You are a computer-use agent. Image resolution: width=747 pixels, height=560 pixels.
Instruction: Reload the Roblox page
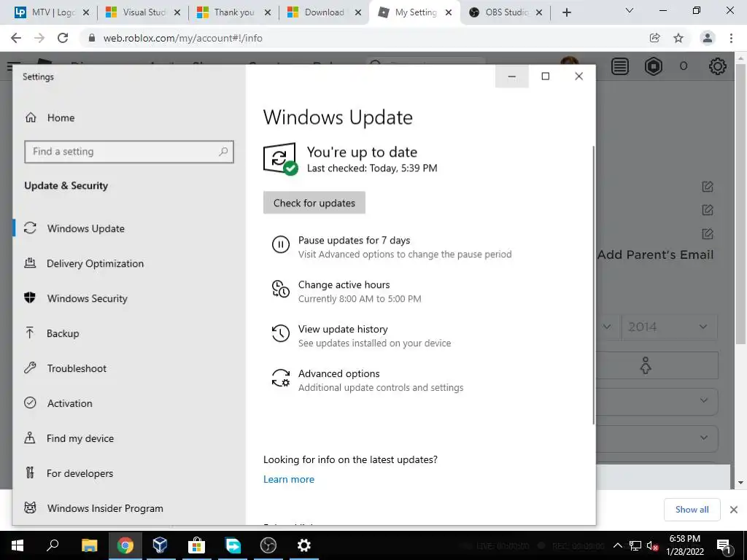point(63,38)
